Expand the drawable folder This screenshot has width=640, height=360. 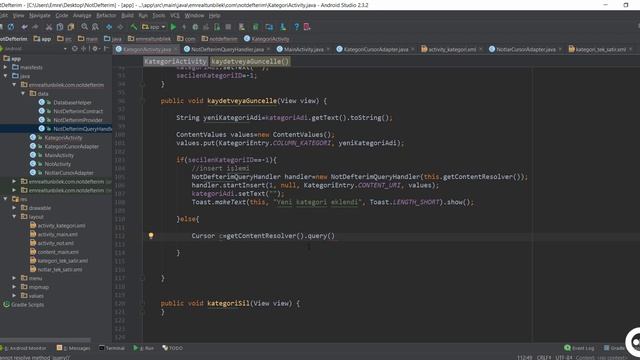tap(14, 208)
